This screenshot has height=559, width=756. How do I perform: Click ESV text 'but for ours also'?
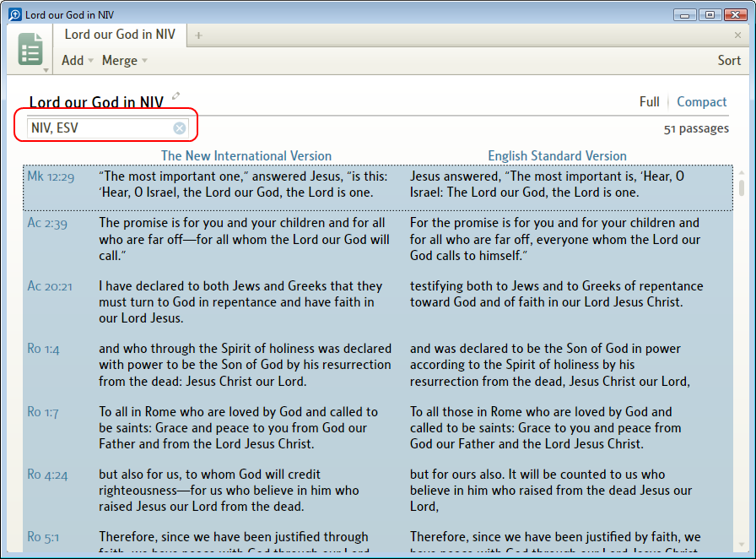551,490
